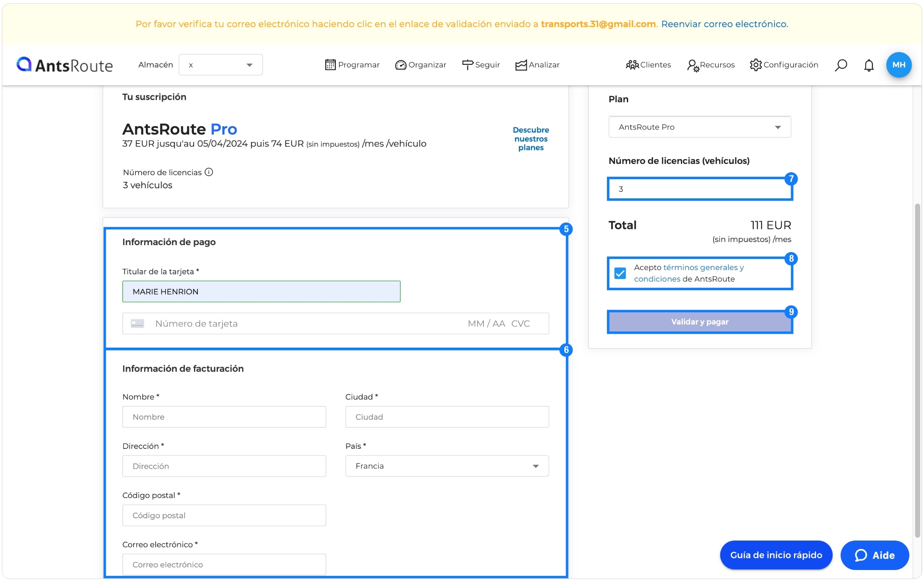Click the AntsRoute logo
The image size is (924, 582).
point(64,65)
